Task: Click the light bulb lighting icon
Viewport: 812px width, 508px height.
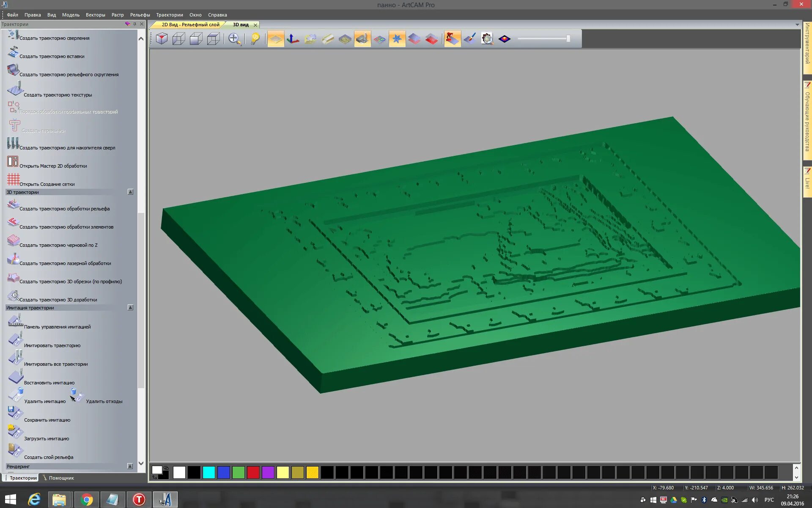Action: [x=255, y=39]
